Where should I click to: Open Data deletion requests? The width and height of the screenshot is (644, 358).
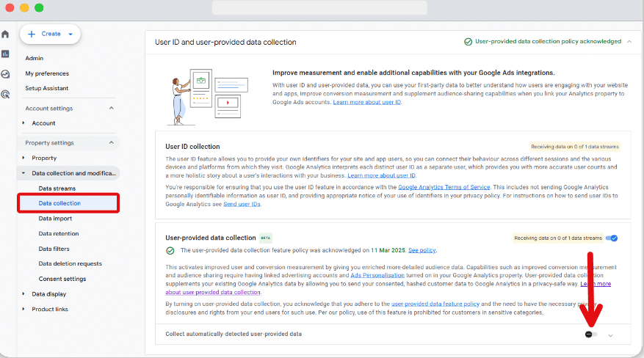coord(70,263)
